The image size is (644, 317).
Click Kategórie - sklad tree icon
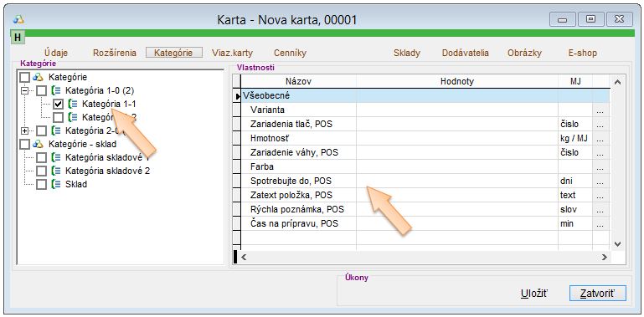coord(38,144)
